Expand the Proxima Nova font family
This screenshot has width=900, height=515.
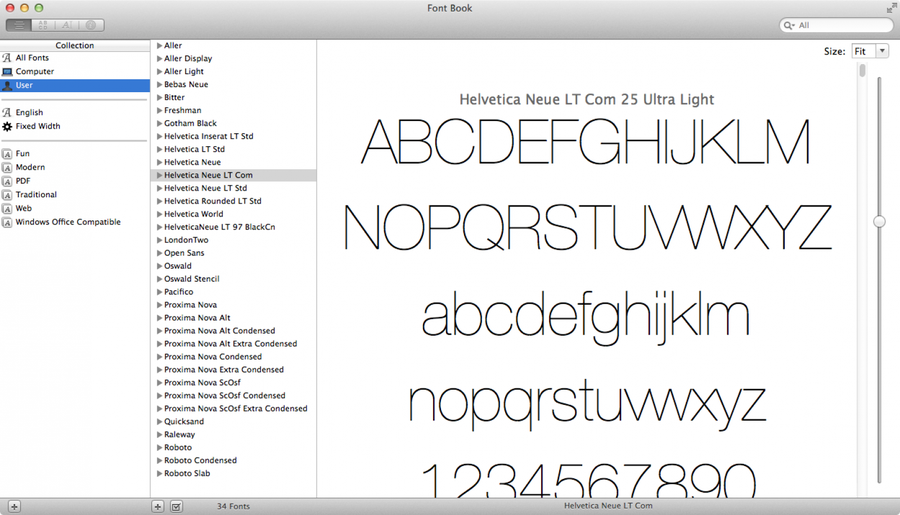159,305
